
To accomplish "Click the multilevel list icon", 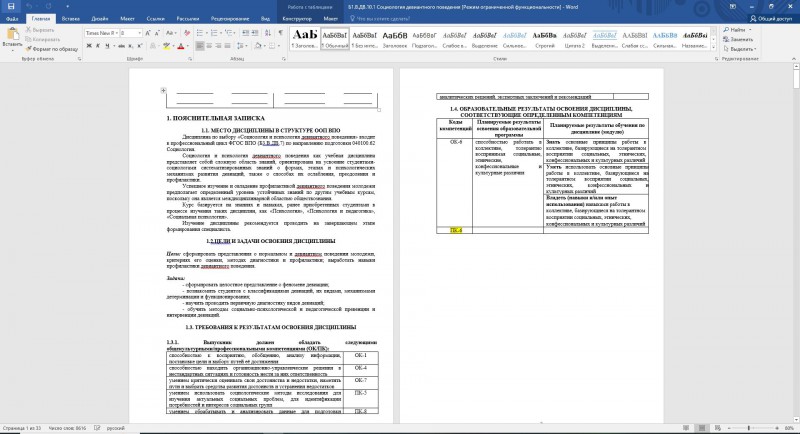I will (x=229, y=33).
